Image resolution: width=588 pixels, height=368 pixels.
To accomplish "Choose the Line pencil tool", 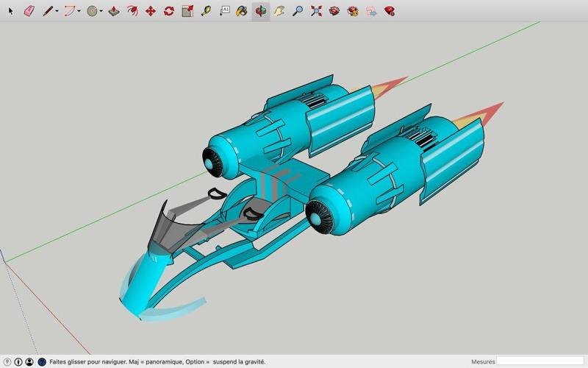I will pos(48,11).
